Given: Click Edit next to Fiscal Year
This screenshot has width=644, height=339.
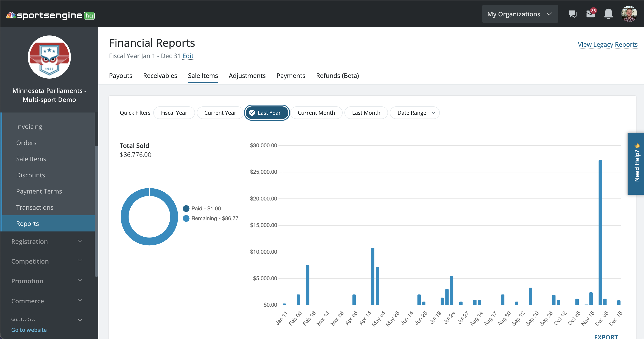Looking at the screenshot, I should 188,56.
